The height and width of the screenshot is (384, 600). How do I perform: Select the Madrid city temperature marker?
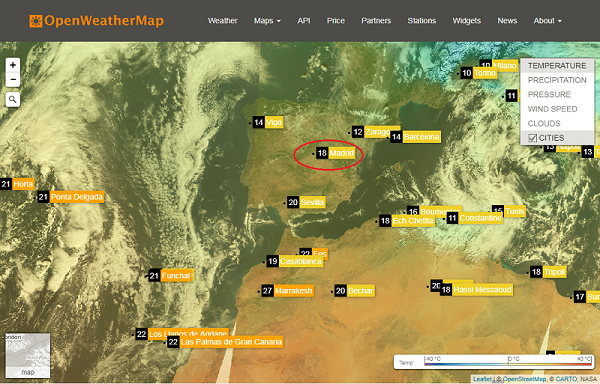[336, 153]
